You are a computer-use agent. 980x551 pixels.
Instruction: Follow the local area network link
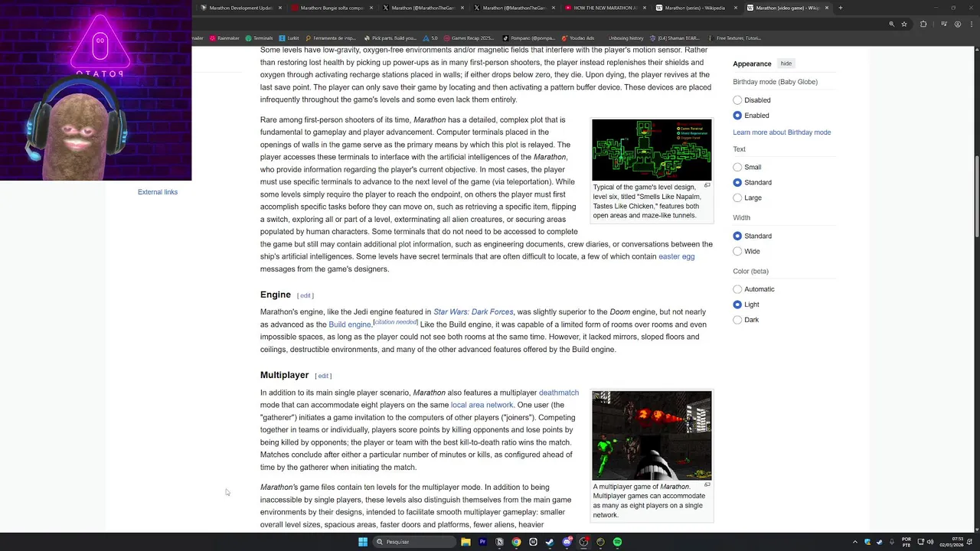pos(482,405)
